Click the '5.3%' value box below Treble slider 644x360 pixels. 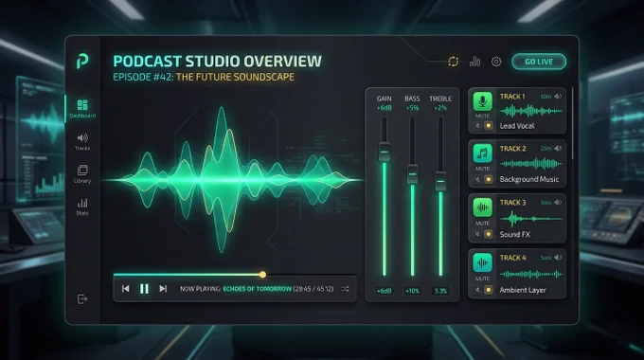pyautogui.click(x=440, y=291)
